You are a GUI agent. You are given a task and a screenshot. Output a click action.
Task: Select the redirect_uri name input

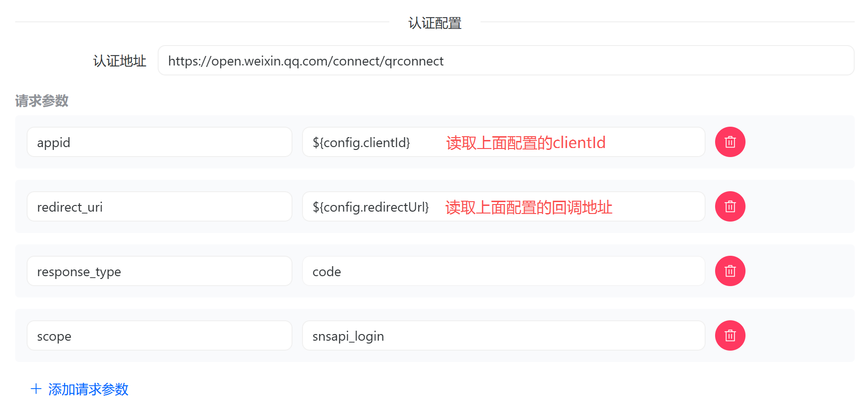click(159, 207)
